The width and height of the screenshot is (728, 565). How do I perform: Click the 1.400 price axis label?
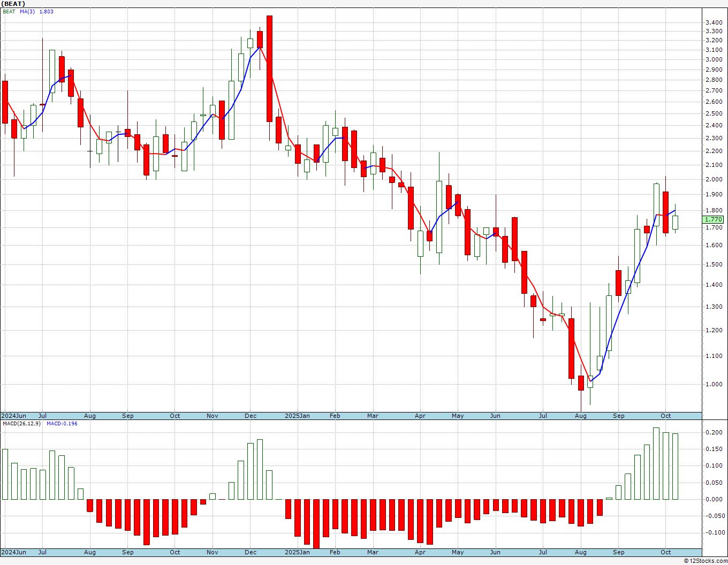(x=714, y=285)
